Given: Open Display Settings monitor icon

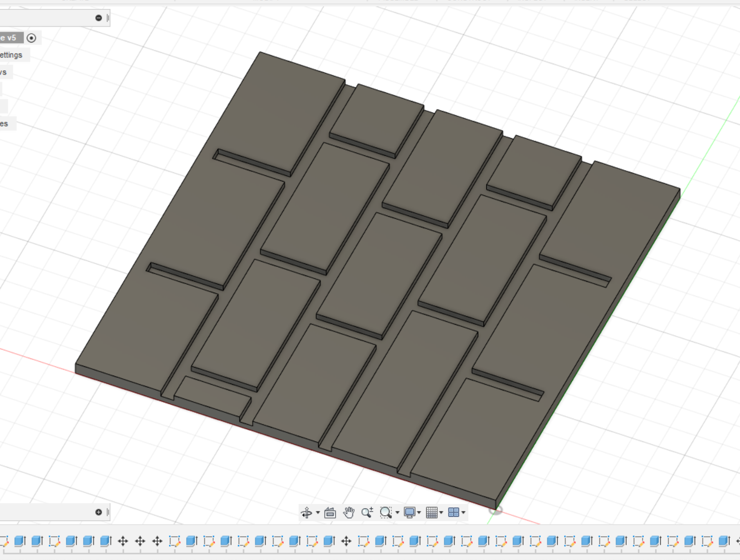Looking at the screenshot, I should point(409,513).
